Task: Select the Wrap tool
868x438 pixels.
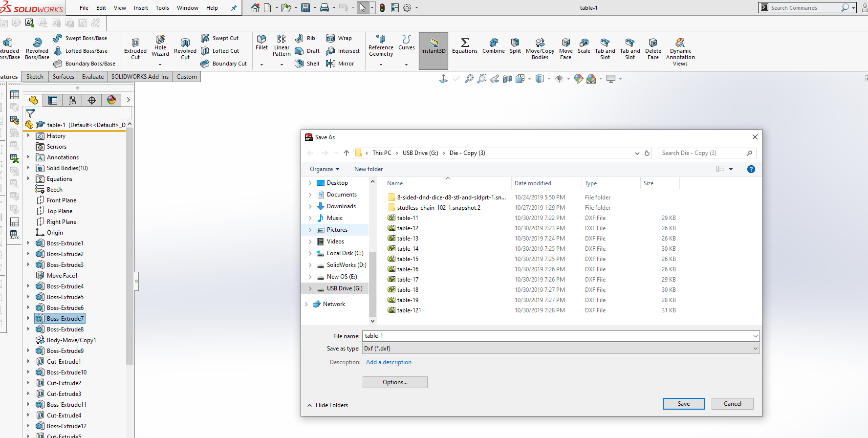Action: (x=339, y=38)
